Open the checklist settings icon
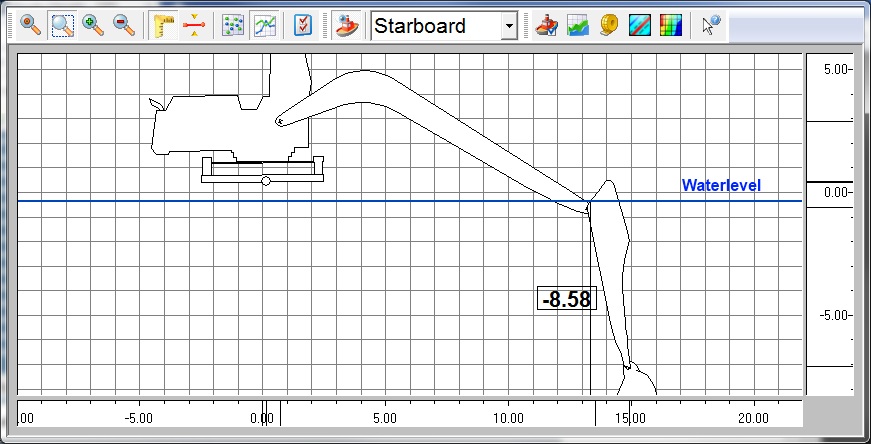 [304, 26]
